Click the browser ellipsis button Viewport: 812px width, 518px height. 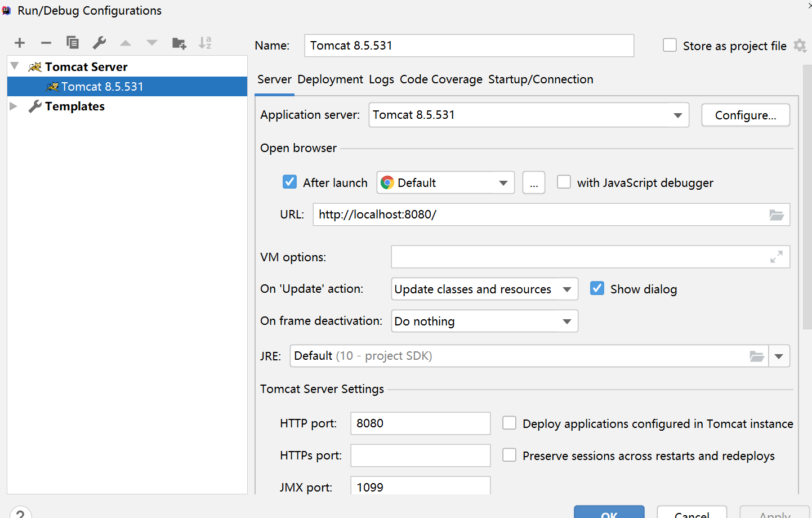pyautogui.click(x=533, y=183)
